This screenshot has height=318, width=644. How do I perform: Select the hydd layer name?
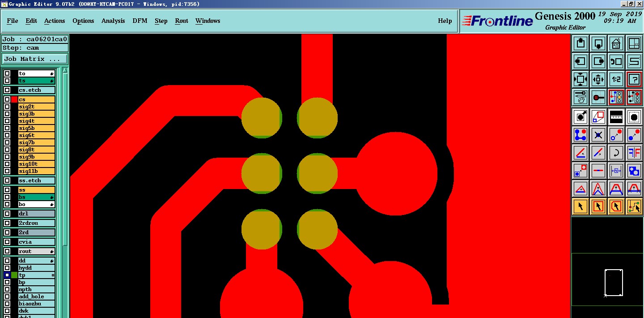coord(37,268)
